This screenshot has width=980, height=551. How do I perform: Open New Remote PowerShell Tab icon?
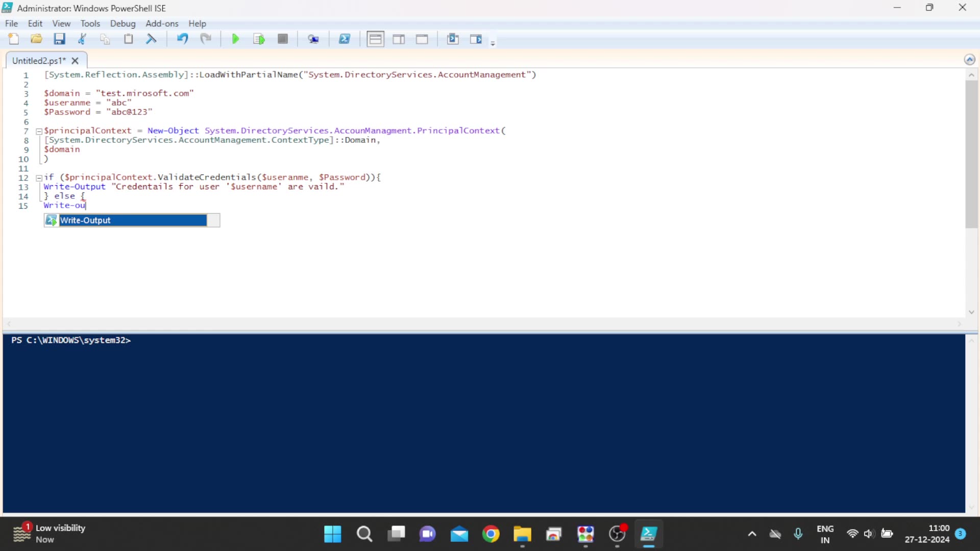pos(313,39)
